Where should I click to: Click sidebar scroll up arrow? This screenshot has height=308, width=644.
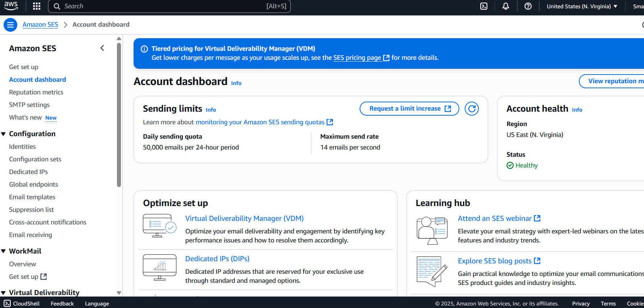pos(119,39)
